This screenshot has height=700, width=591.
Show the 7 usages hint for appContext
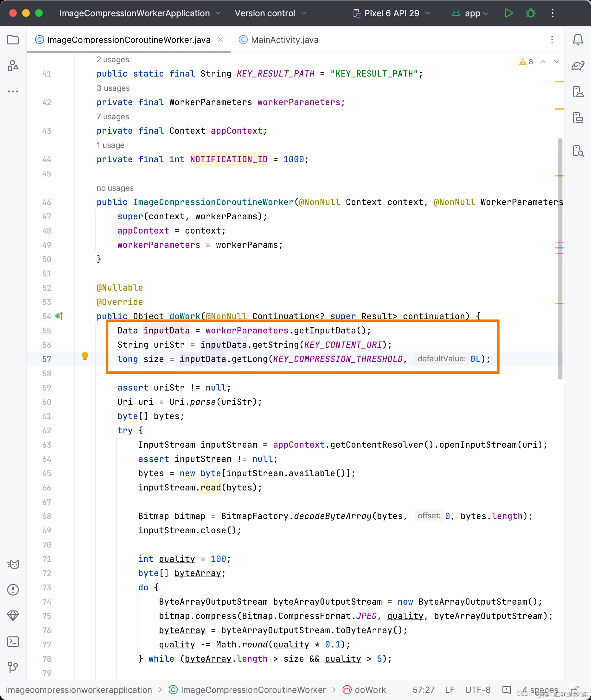[x=113, y=116]
